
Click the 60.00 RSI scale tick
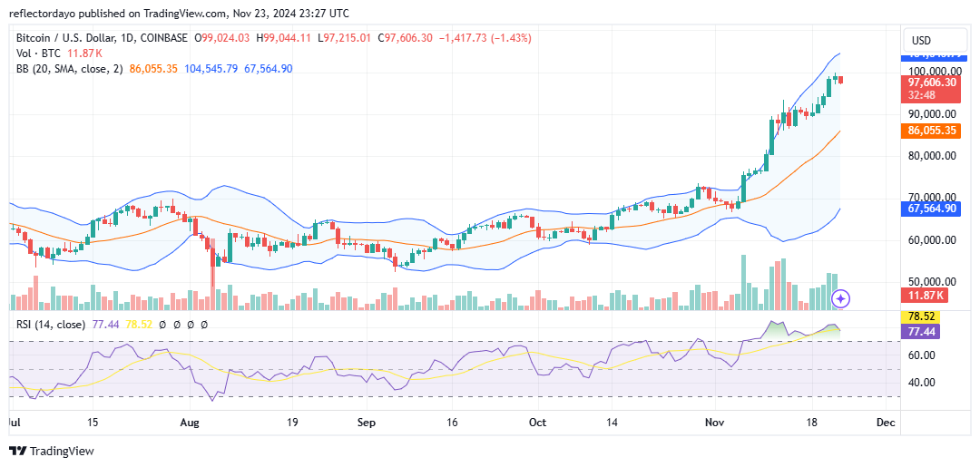click(922, 355)
